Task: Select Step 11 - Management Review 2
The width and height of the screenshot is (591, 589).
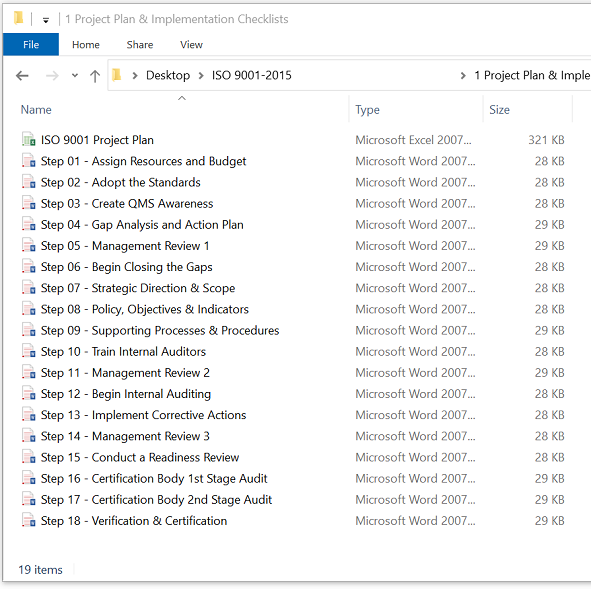Action: (x=125, y=373)
